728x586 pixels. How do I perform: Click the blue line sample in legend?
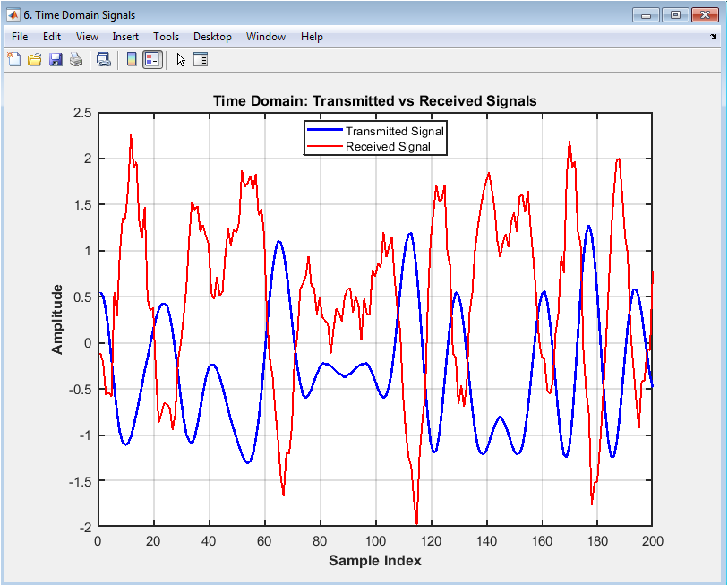(x=325, y=132)
